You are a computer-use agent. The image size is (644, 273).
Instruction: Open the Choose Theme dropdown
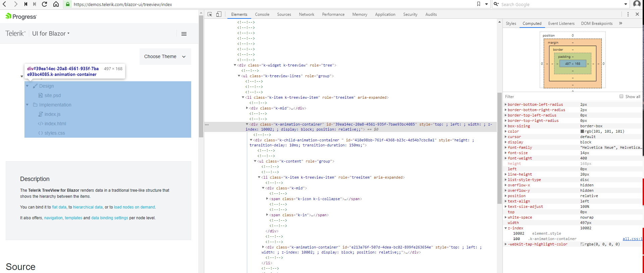click(165, 57)
